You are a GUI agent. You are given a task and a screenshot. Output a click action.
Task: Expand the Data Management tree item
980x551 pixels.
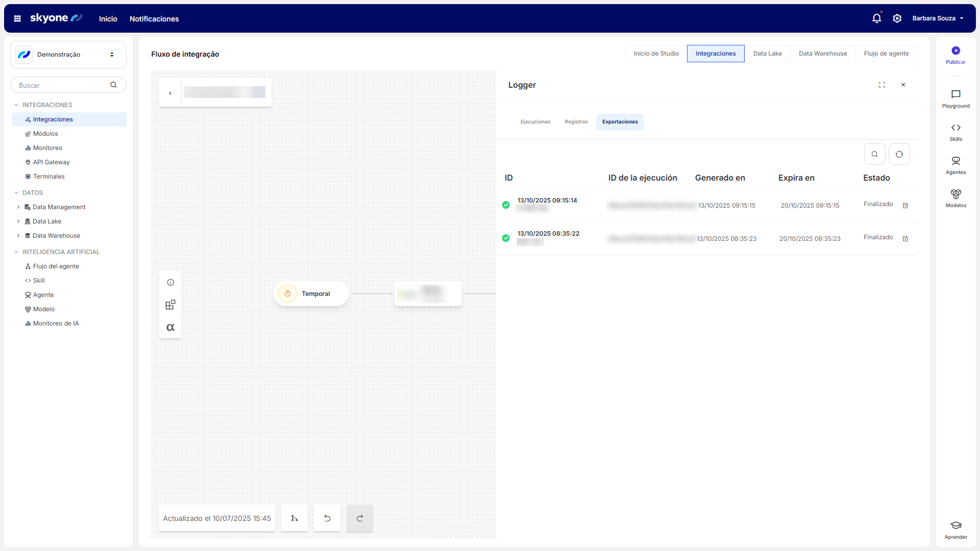18,207
